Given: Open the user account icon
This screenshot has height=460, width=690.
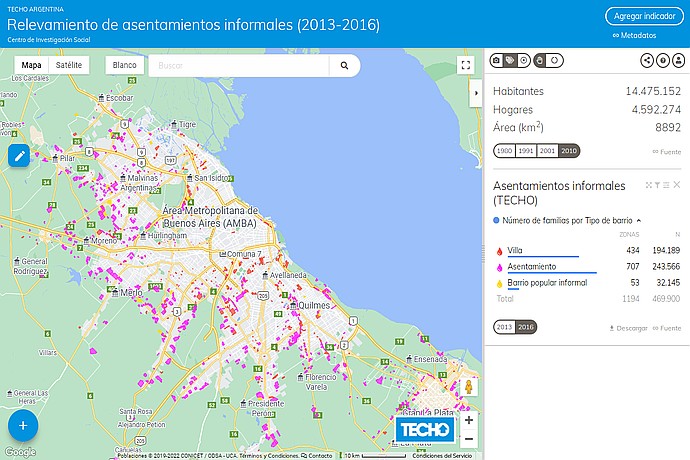Looking at the screenshot, I should pos(679,60).
